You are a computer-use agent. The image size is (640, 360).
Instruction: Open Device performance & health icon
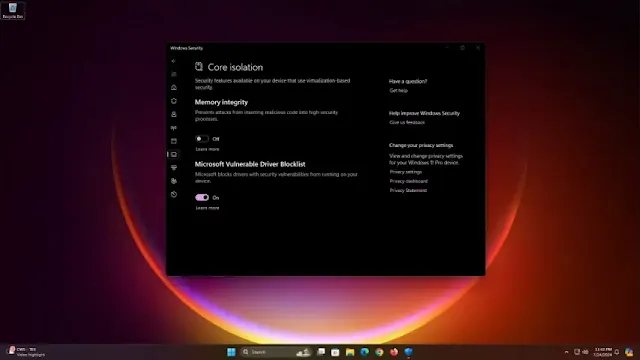click(173, 168)
